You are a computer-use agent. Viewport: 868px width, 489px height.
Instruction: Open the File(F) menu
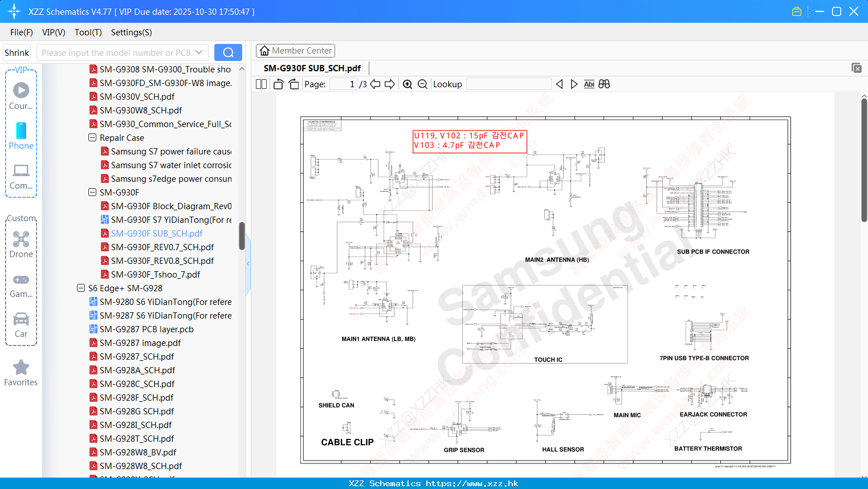[x=22, y=32]
